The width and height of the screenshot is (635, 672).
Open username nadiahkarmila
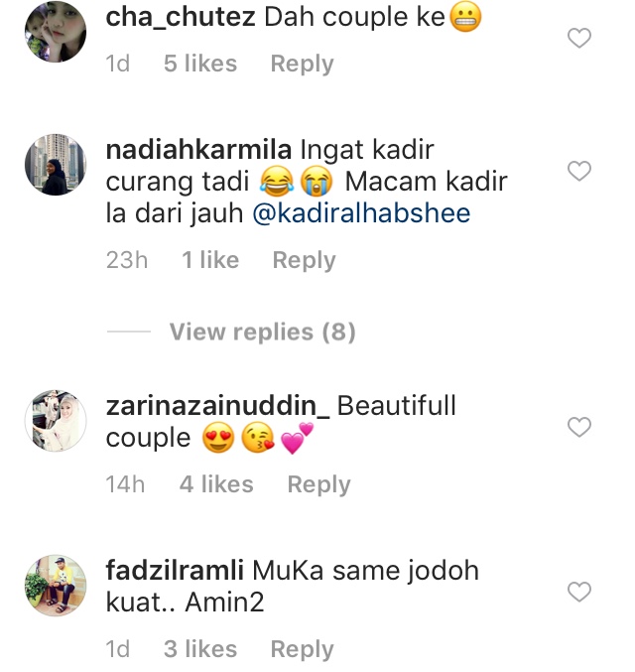[x=198, y=150]
